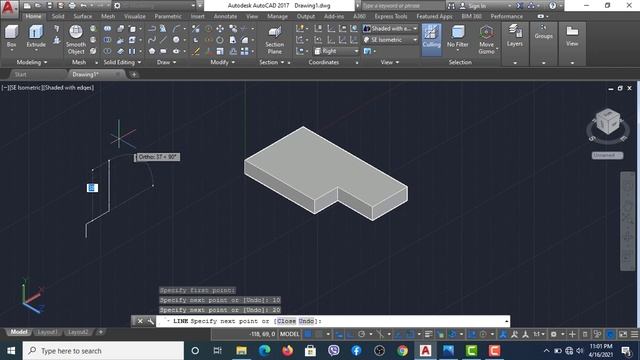The height and width of the screenshot is (360, 640).
Task: Expand the Section panel
Action: [x=271, y=62]
